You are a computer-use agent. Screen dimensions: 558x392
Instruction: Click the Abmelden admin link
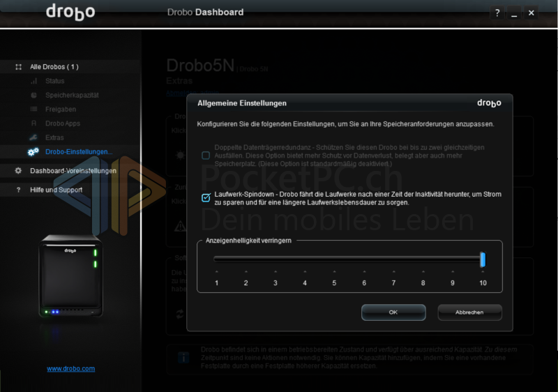[193, 93]
